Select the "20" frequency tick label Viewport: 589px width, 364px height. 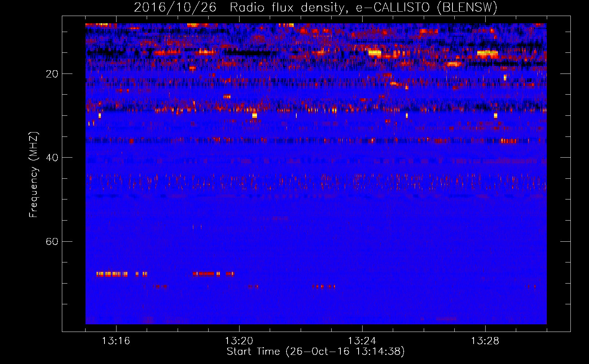[52, 74]
